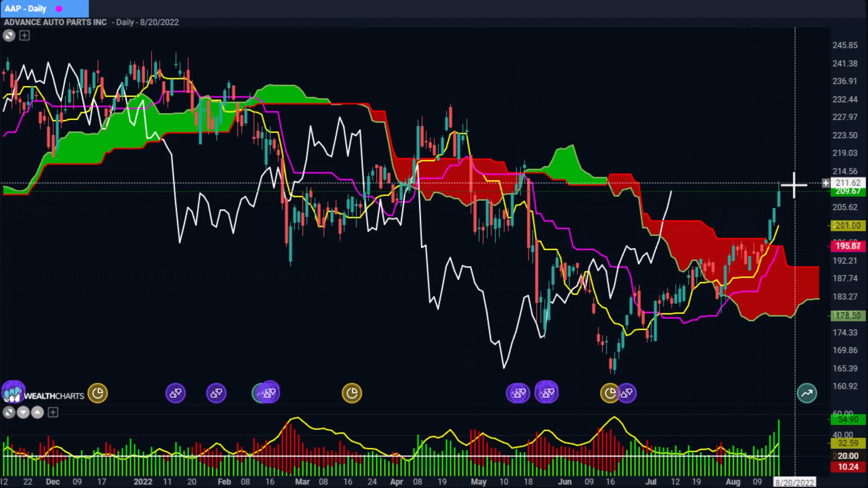Click the yellow 201.00 price label
The image size is (868, 488).
(x=848, y=225)
